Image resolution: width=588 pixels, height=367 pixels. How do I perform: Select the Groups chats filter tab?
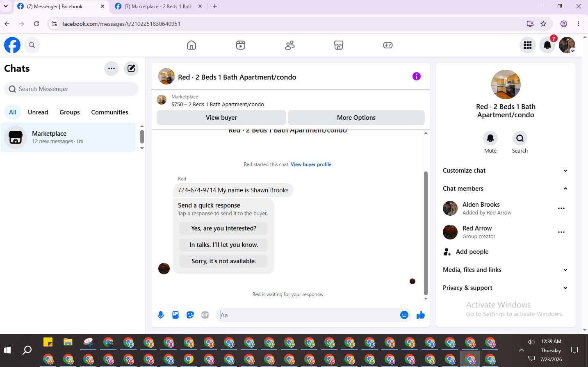point(70,112)
